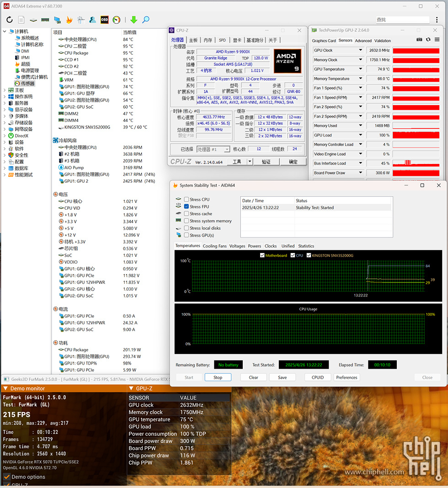Open AIDA64 three-dot menu

point(437,20)
